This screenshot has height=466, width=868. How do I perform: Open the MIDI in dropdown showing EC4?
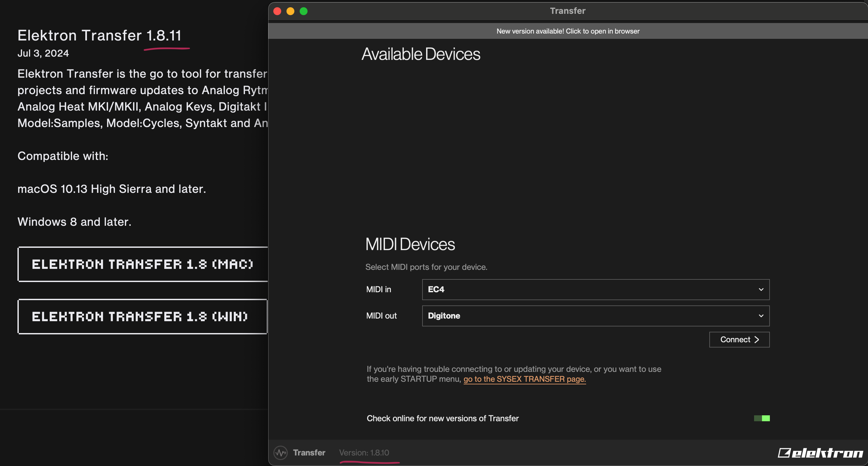(x=595, y=289)
